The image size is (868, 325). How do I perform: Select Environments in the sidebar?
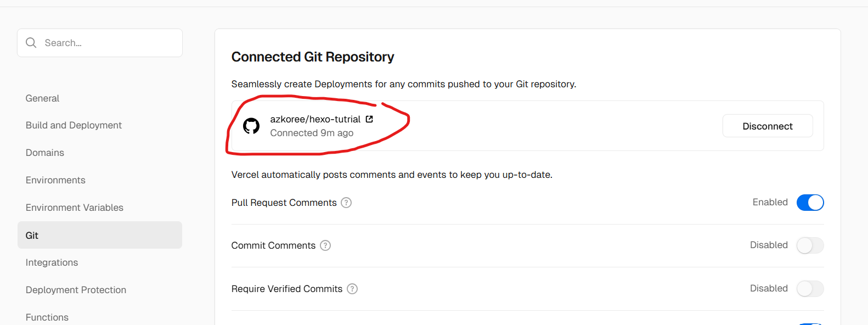point(55,180)
